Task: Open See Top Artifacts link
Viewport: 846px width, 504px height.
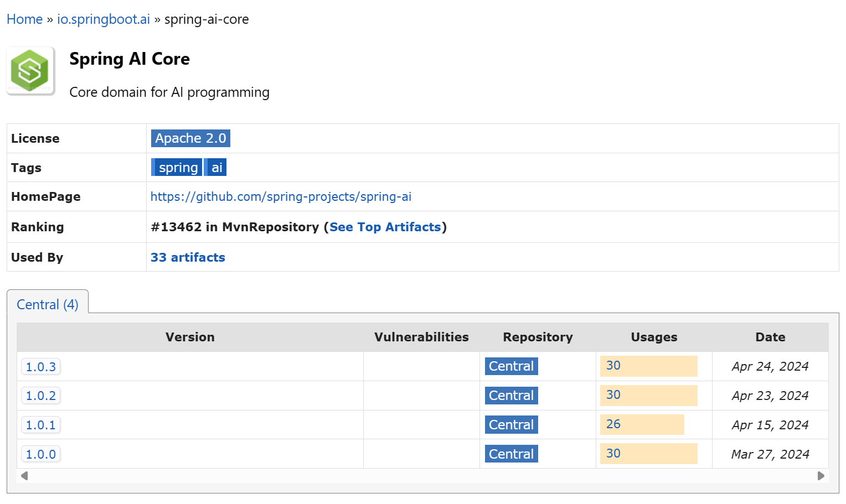Action: pos(385,227)
